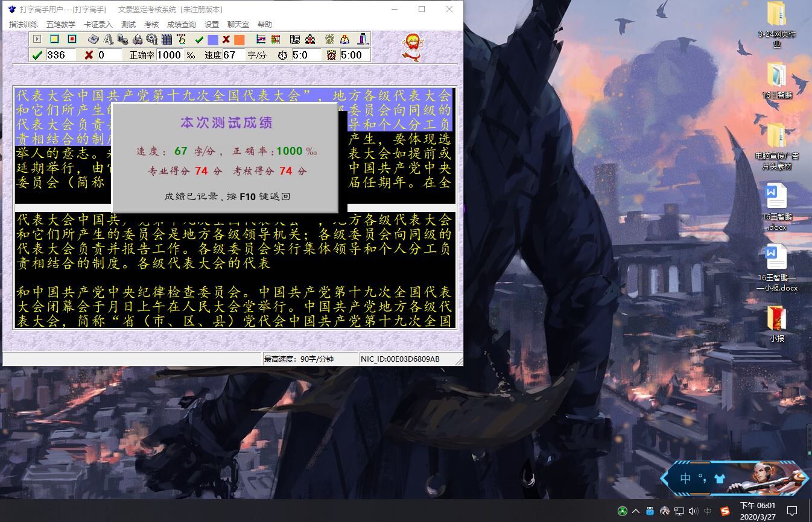
Task: Open the notification center icon
Action: point(793,511)
